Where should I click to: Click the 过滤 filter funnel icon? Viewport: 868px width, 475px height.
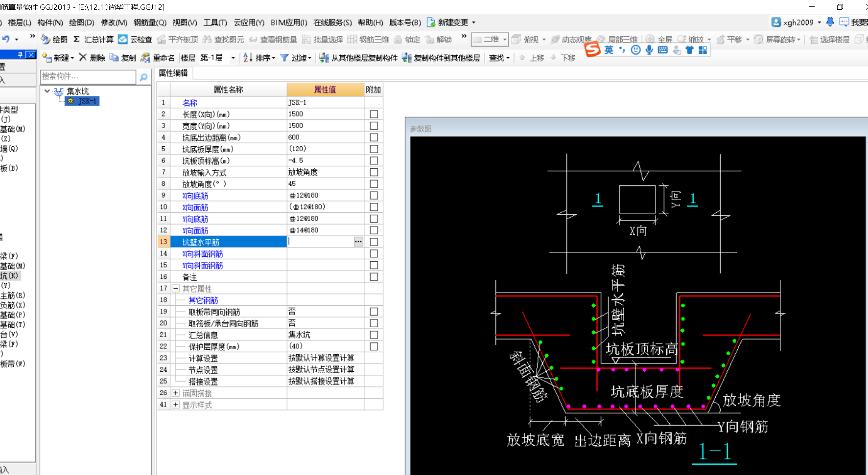(284, 58)
